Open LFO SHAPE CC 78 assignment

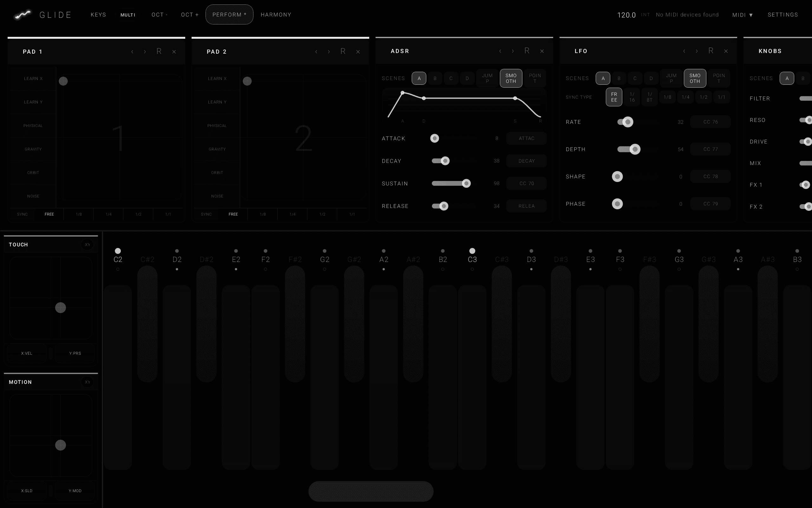[x=710, y=177]
